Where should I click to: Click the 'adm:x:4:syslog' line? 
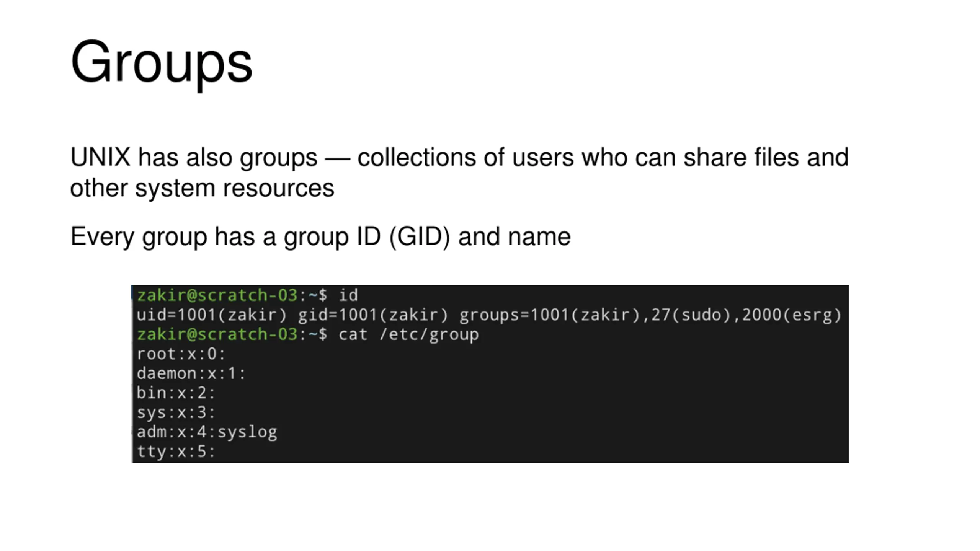point(207,432)
